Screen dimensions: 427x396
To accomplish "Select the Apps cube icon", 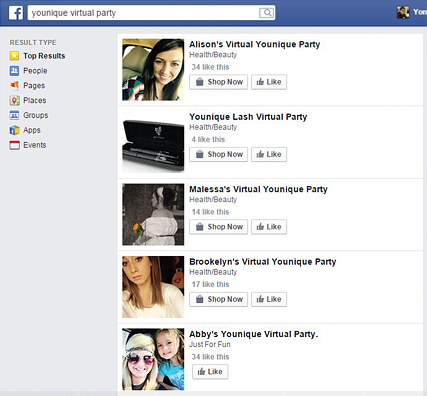I will point(14,130).
